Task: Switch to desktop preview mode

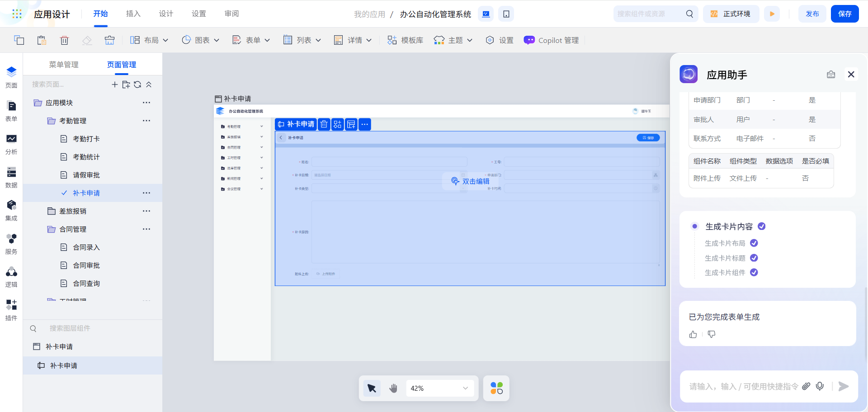Action: point(486,14)
